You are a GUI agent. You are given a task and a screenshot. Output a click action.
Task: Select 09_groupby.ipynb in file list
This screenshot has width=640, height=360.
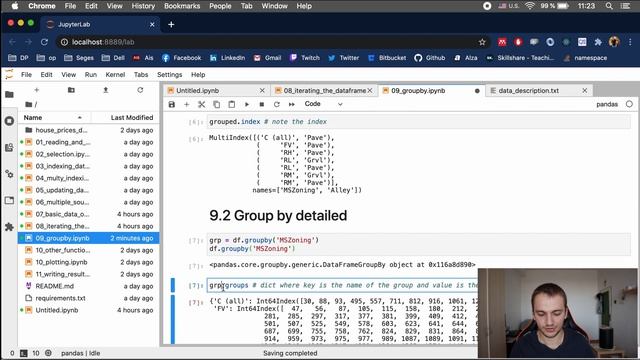(89, 238)
